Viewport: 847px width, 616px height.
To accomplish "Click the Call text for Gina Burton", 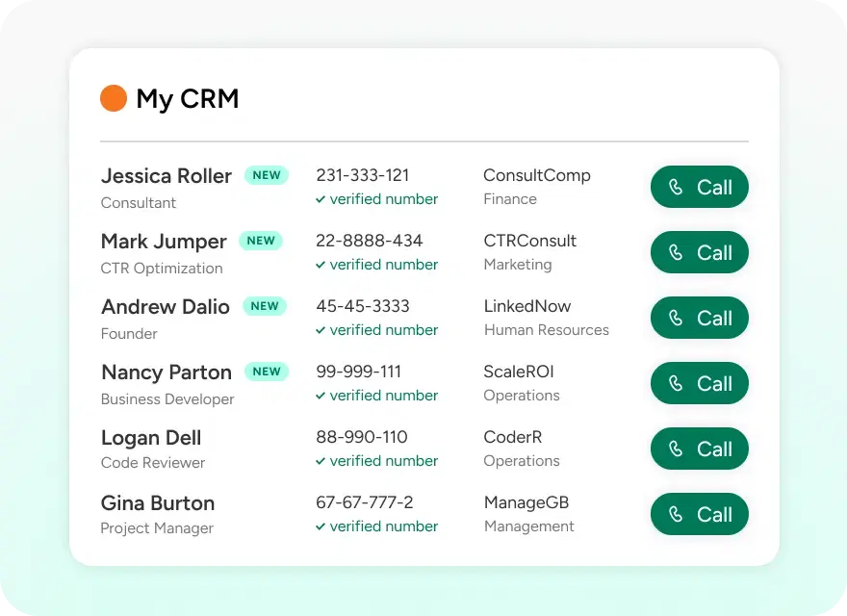I will pos(714,514).
